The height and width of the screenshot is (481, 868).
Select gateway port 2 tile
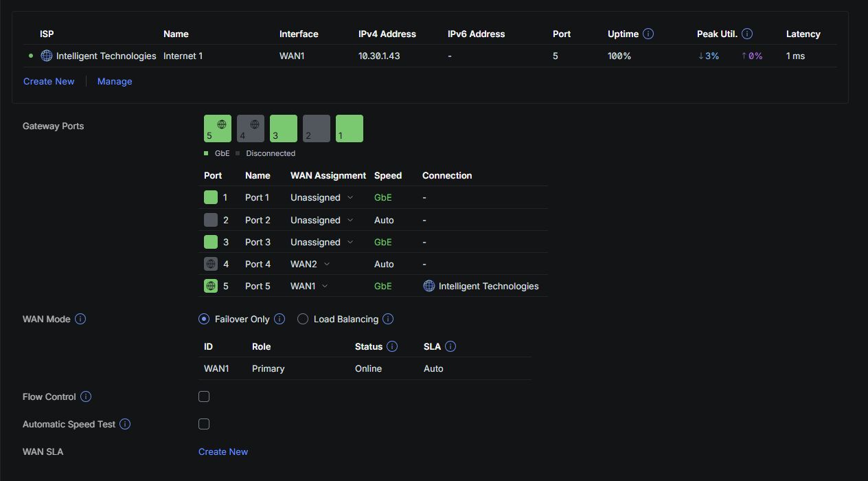317,128
